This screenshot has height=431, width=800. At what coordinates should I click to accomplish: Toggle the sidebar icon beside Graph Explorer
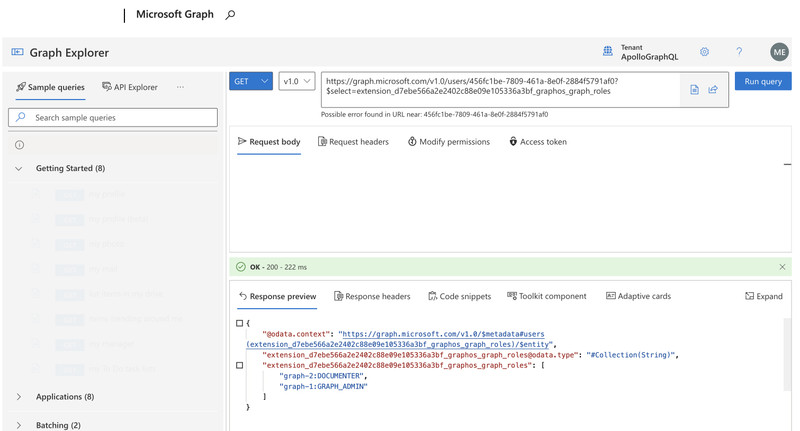pyautogui.click(x=17, y=52)
